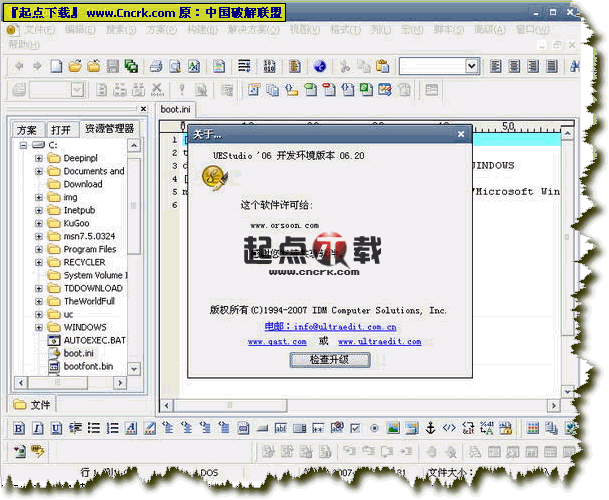Click the insert radio button form icon
Screen dimensions: 609x500
click(x=374, y=428)
